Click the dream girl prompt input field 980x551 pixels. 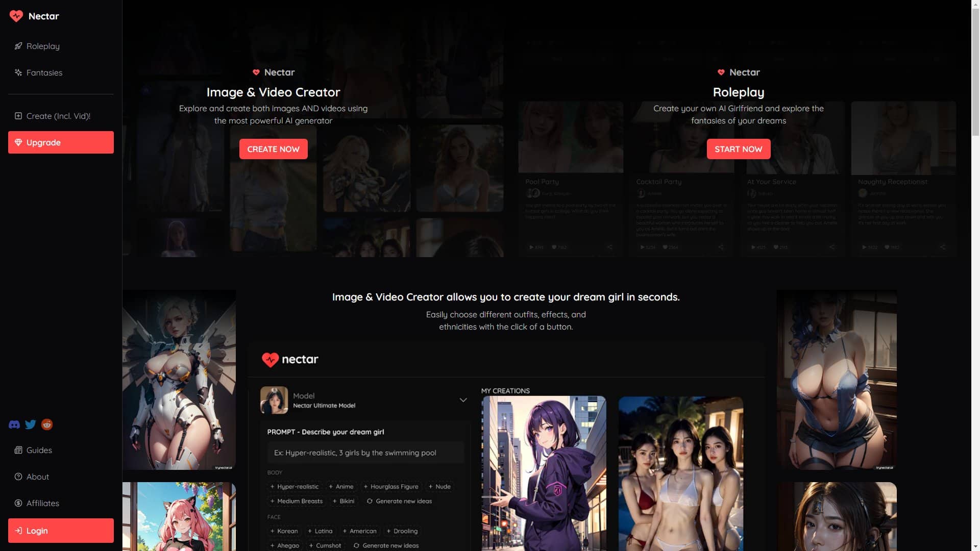(365, 453)
